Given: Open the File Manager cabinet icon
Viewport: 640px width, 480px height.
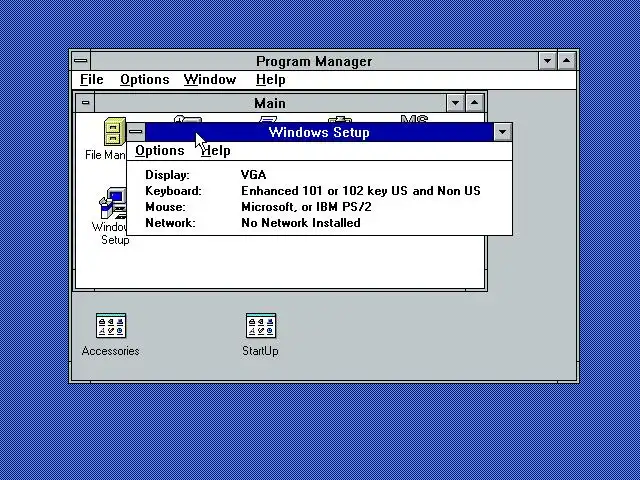Looking at the screenshot, I should click(114, 131).
